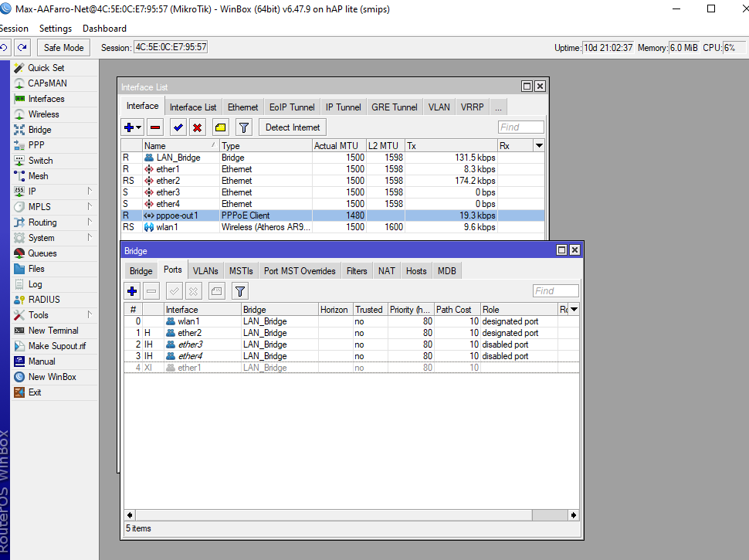Expand the IP submenu arrow
Image resolution: width=749 pixels, height=560 pixels.
(x=90, y=192)
